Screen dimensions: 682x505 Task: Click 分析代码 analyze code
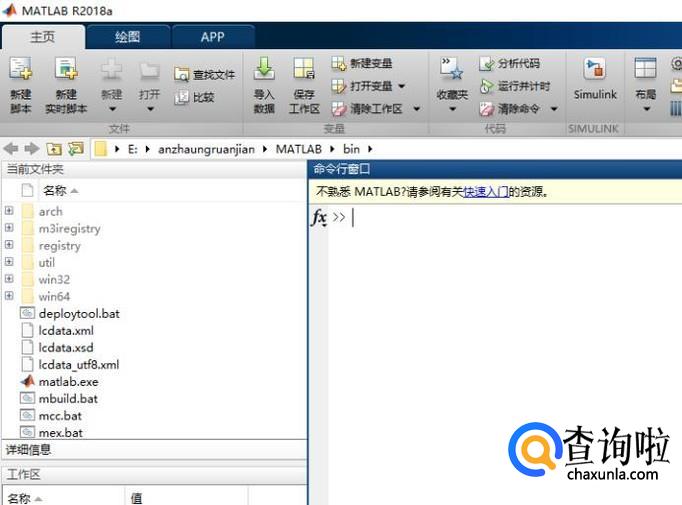pyautogui.click(x=509, y=64)
